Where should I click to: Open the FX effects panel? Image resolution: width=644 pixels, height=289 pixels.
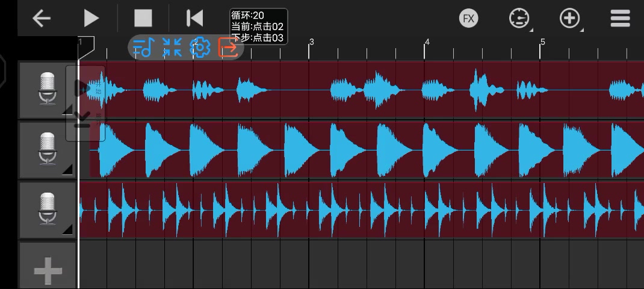pos(468,18)
